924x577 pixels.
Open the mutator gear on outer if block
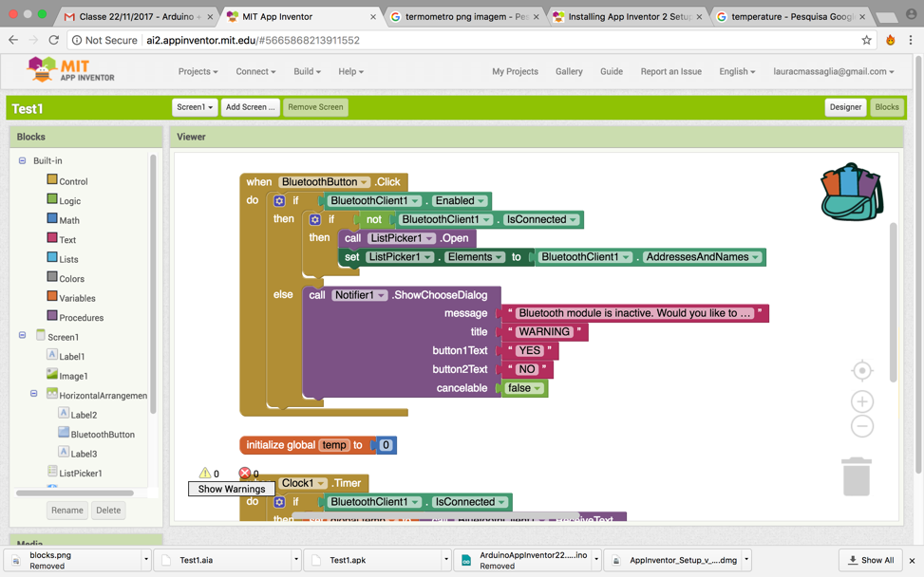click(x=279, y=201)
